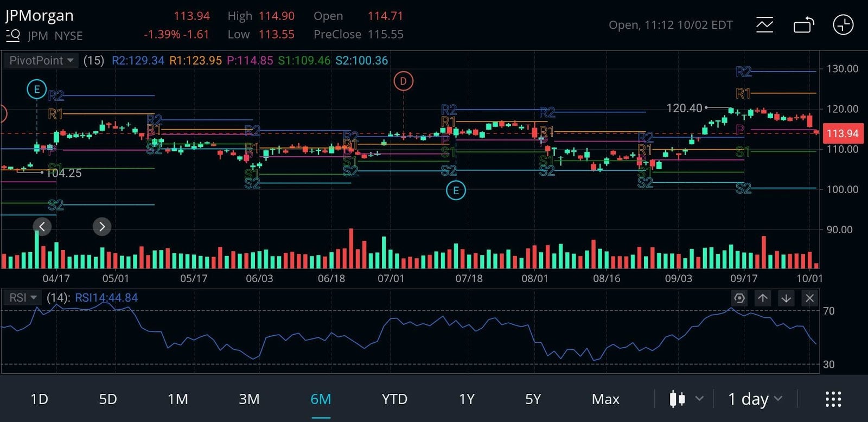
Task: Select the 1Y time range tab
Action: [467, 399]
